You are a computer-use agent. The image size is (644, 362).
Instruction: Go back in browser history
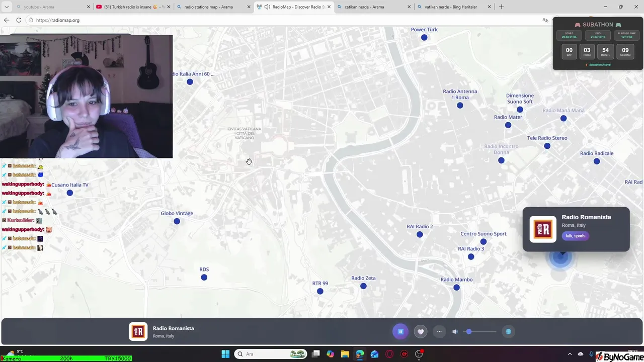point(7,20)
